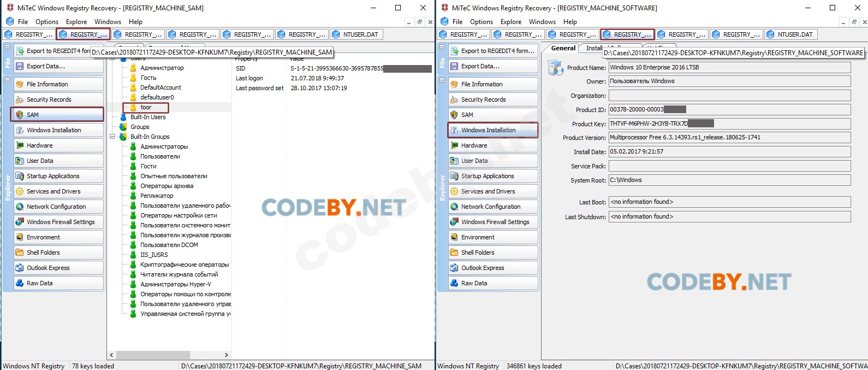Select the Администратор user account
Screen dimensions: 868x370
162,68
